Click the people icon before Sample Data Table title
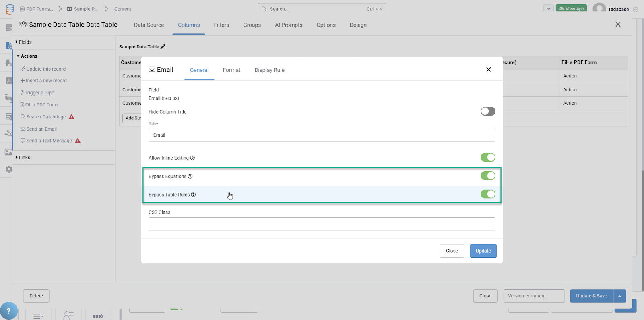This screenshot has height=320, width=644. point(23,25)
